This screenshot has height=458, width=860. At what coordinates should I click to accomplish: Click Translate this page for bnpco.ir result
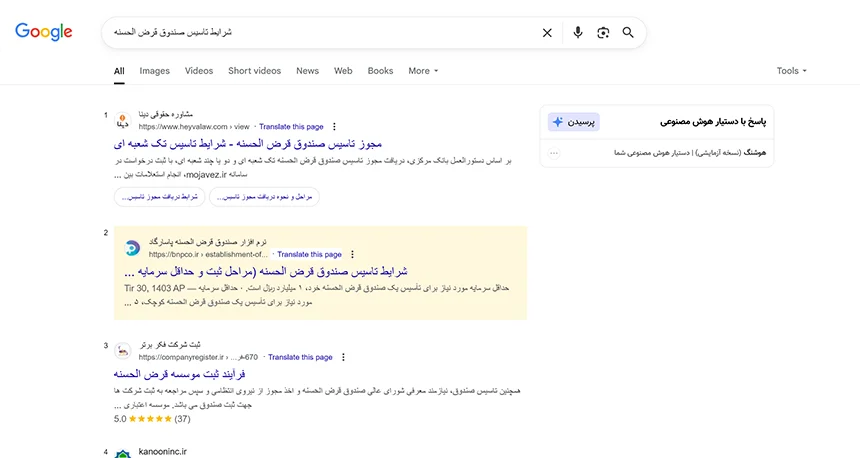pos(309,255)
